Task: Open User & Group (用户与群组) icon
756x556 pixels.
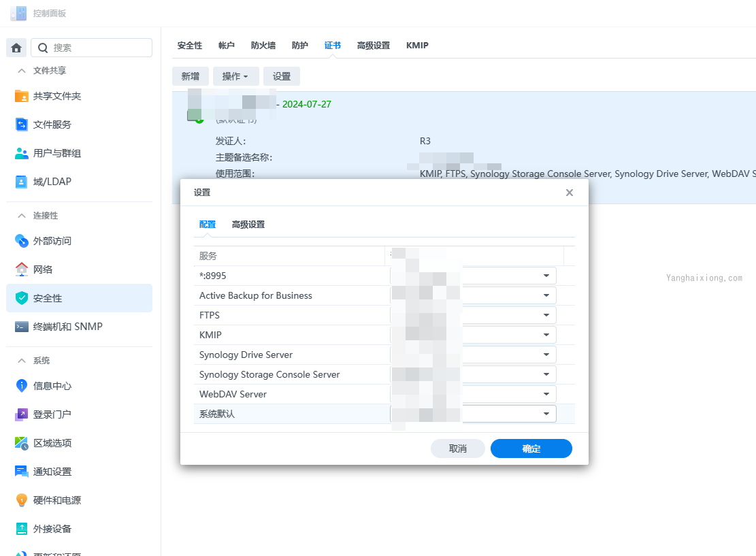Action: coord(22,153)
